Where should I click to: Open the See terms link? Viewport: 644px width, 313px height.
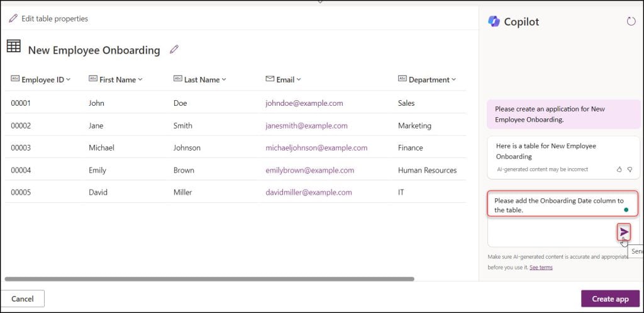click(x=541, y=268)
